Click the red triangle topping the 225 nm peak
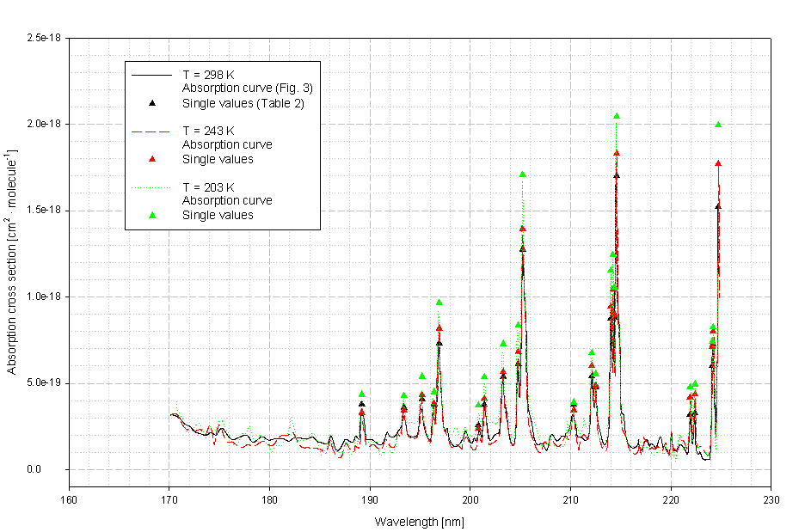Image resolution: width=805 pixels, height=532 pixels. pyautogui.click(x=718, y=163)
